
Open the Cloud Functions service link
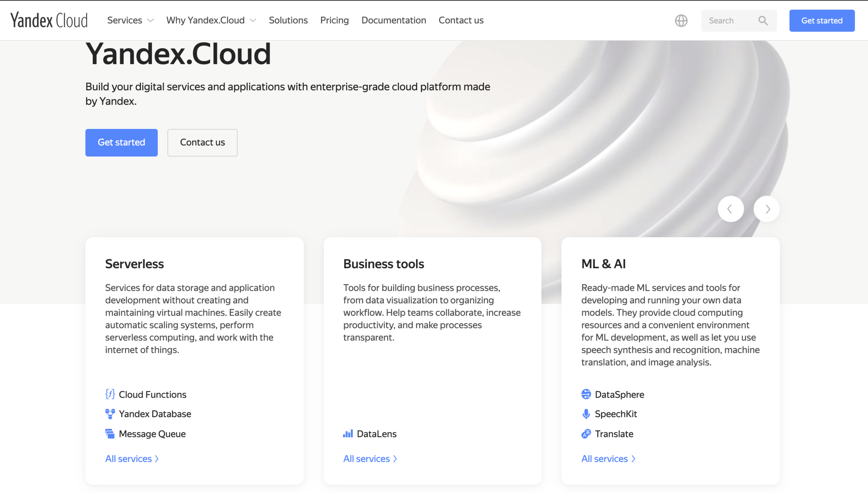(152, 394)
